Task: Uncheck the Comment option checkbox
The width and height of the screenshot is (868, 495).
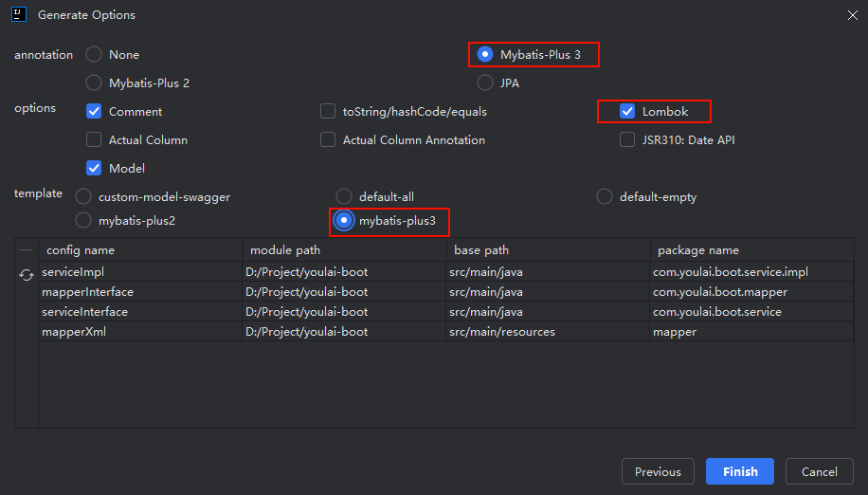Action: tap(94, 111)
